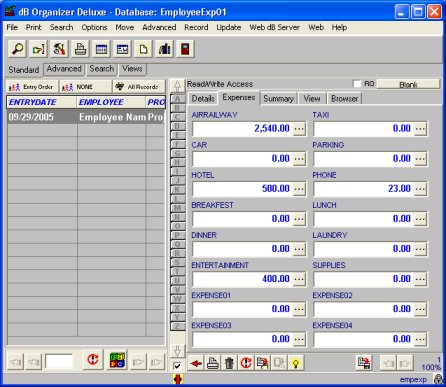Click the first-record arrow button below the list
This screenshot has height=387, width=446.
pyautogui.click(x=15, y=362)
